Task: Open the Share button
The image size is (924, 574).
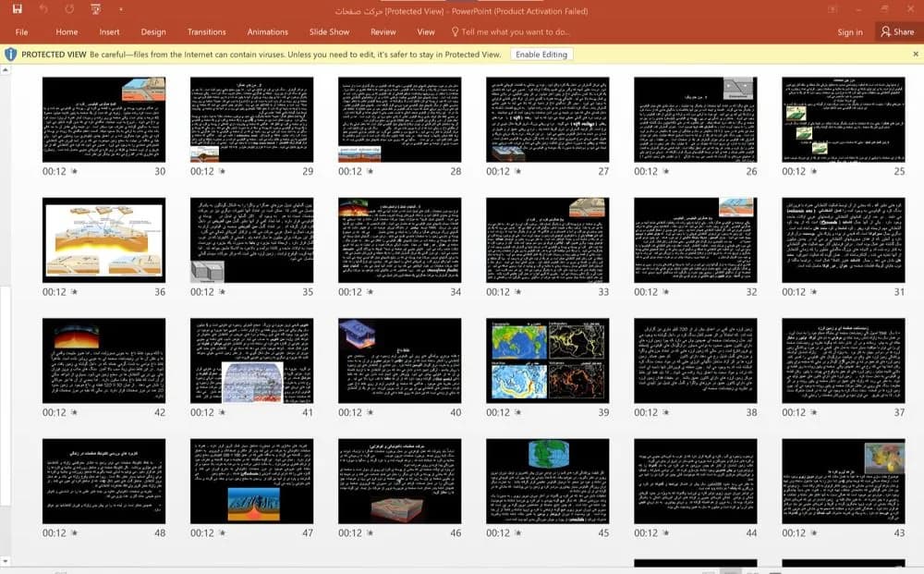Action: pos(897,31)
